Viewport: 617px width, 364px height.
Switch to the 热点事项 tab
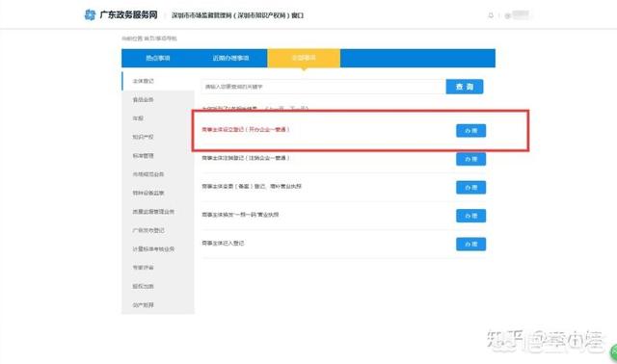coord(158,58)
